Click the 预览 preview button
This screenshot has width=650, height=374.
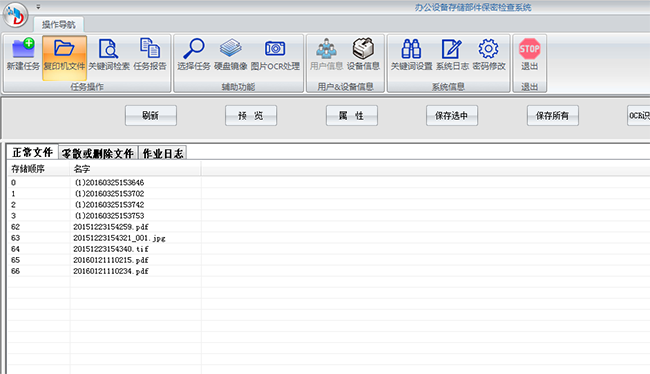[251, 115]
